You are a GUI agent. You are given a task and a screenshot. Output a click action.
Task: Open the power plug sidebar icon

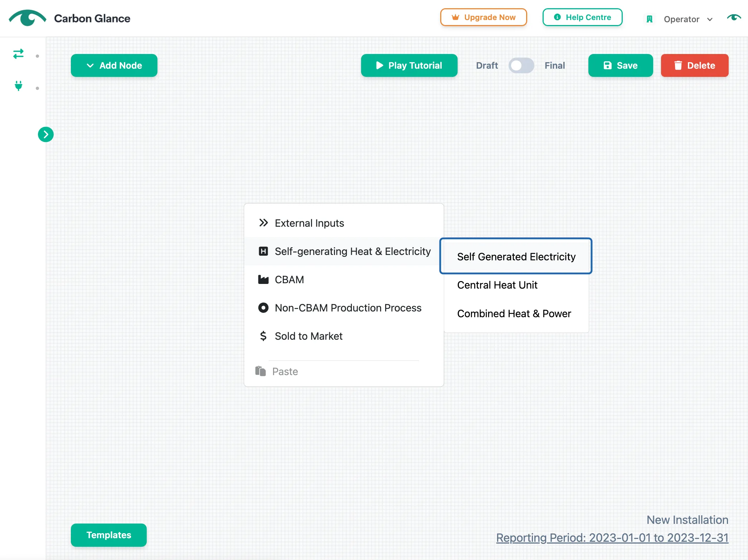(x=18, y=86)
